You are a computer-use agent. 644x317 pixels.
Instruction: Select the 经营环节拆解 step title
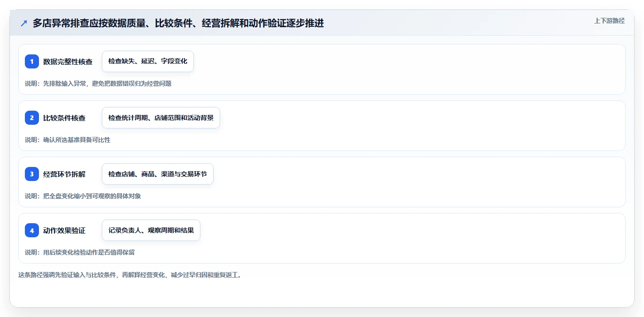click(x=64, y=174)
